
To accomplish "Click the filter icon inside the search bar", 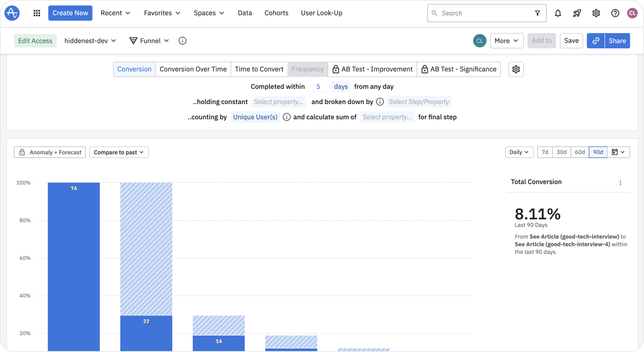I will 537,13.
